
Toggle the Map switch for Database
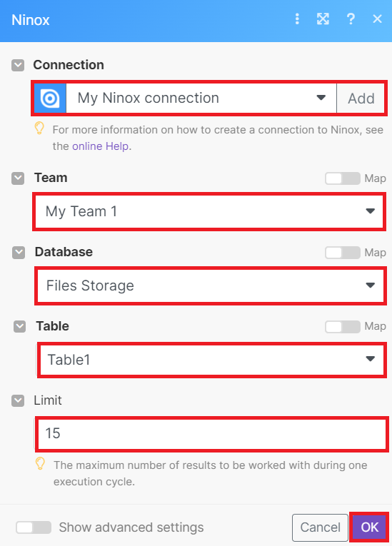[343, 253]
